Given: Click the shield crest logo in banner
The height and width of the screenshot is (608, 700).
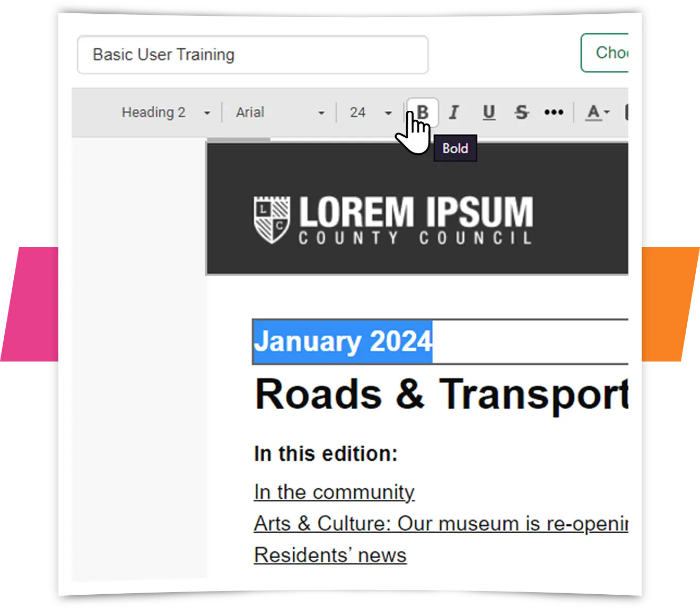Looking at the screenshot, I should pos(272,219).
